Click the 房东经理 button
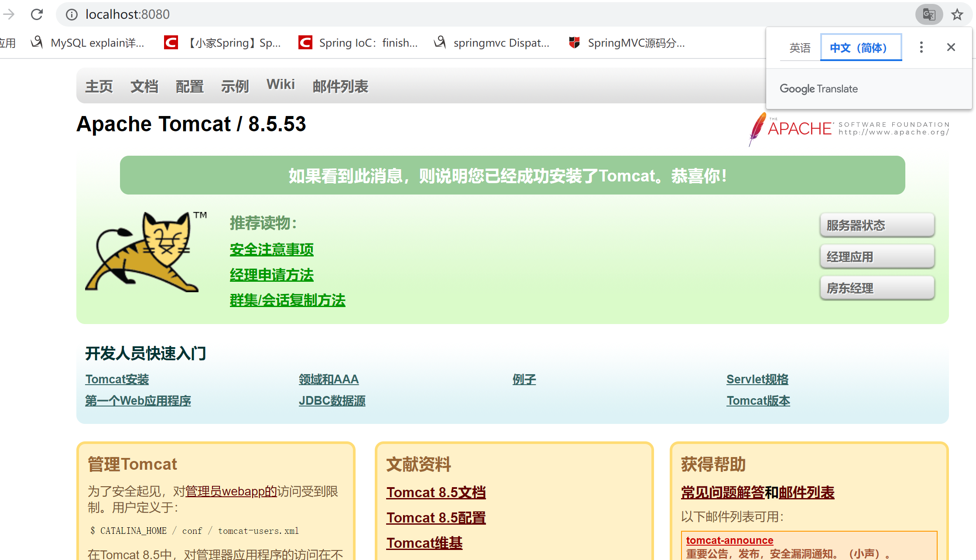The height and width of the screenshot is (560, 976). point(877,288)
